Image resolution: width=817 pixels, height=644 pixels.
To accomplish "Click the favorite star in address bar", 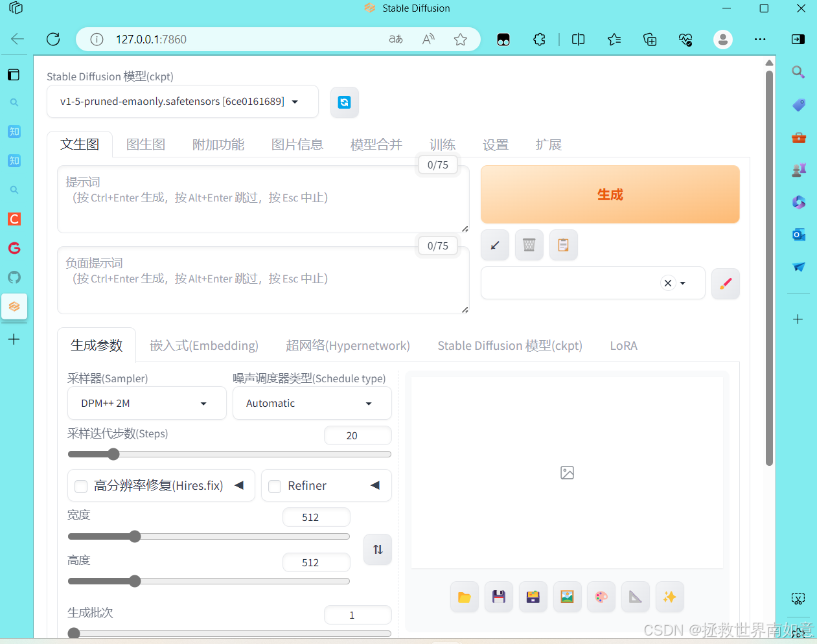I will click(461, 40).
